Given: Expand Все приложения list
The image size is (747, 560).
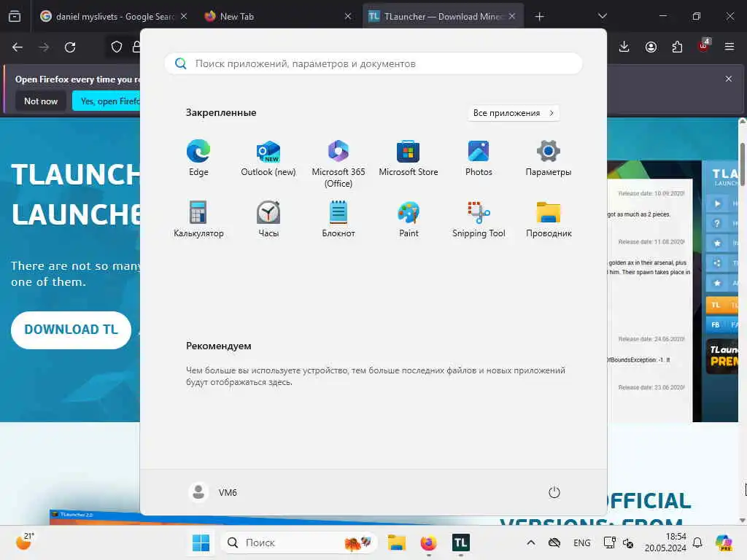Looking at the screenshot, I should click(513, 113).
